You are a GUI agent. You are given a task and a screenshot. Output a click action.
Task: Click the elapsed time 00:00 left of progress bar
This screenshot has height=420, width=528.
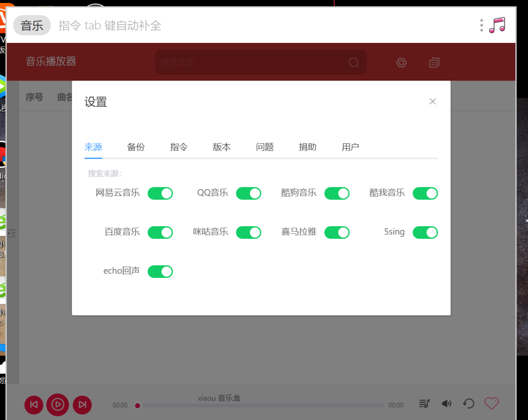click(120, 405)
